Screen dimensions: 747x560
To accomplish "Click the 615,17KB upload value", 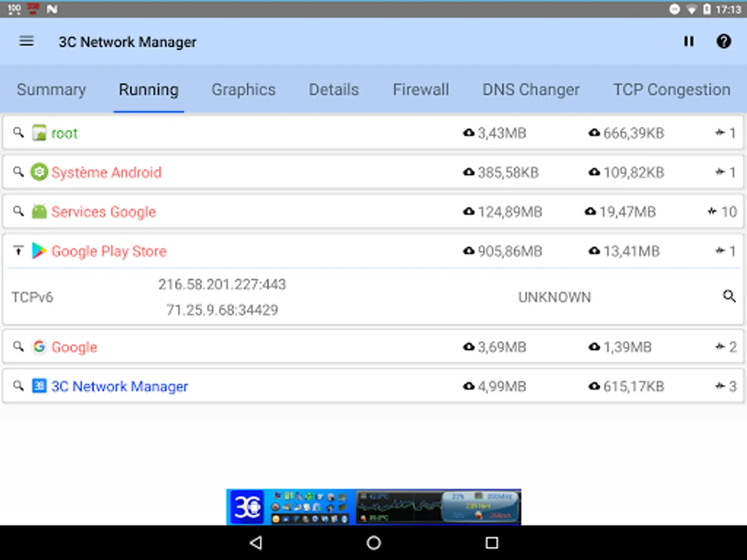I will tap(634, 386).
